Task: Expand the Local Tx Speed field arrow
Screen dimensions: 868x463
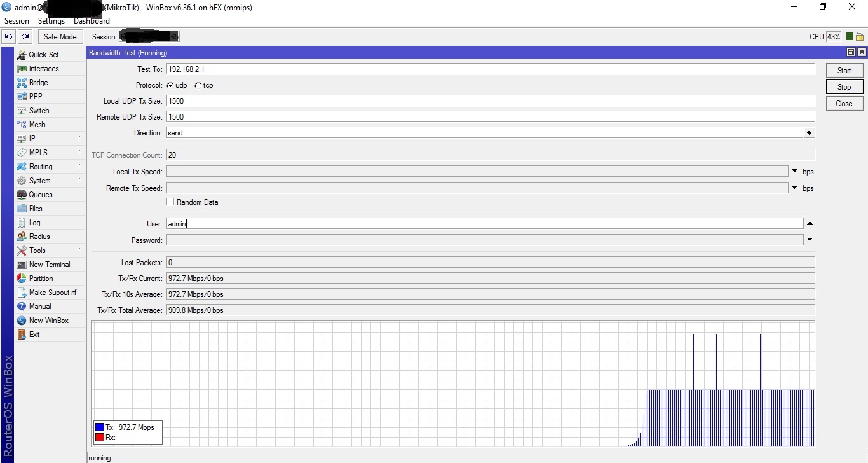Action: pos(794,172)
